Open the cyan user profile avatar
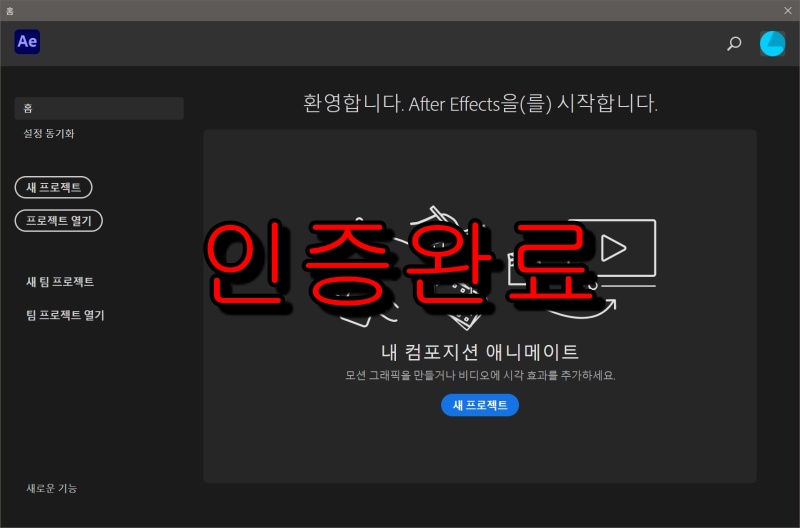 [x=772, y=43]
